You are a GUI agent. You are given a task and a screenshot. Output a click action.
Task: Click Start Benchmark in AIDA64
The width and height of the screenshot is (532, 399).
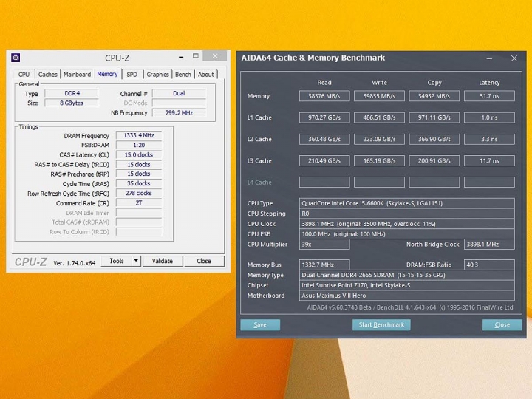click(382, 324)
